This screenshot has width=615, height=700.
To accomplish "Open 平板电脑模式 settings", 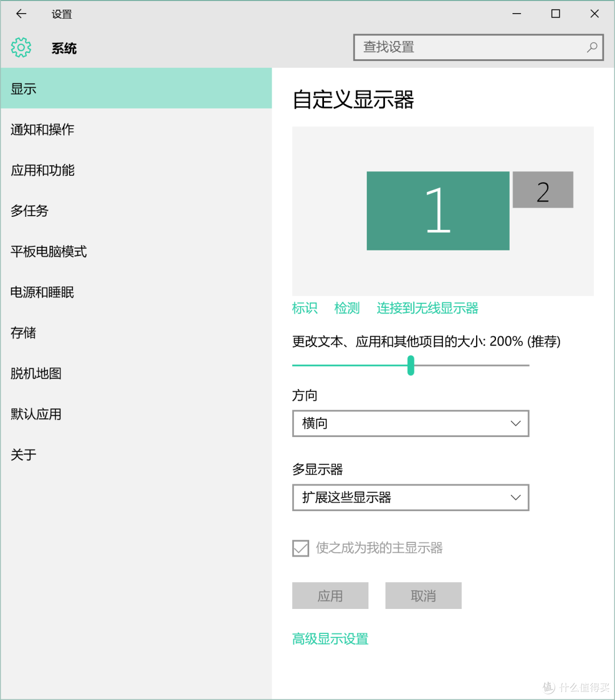I will 136,252.
